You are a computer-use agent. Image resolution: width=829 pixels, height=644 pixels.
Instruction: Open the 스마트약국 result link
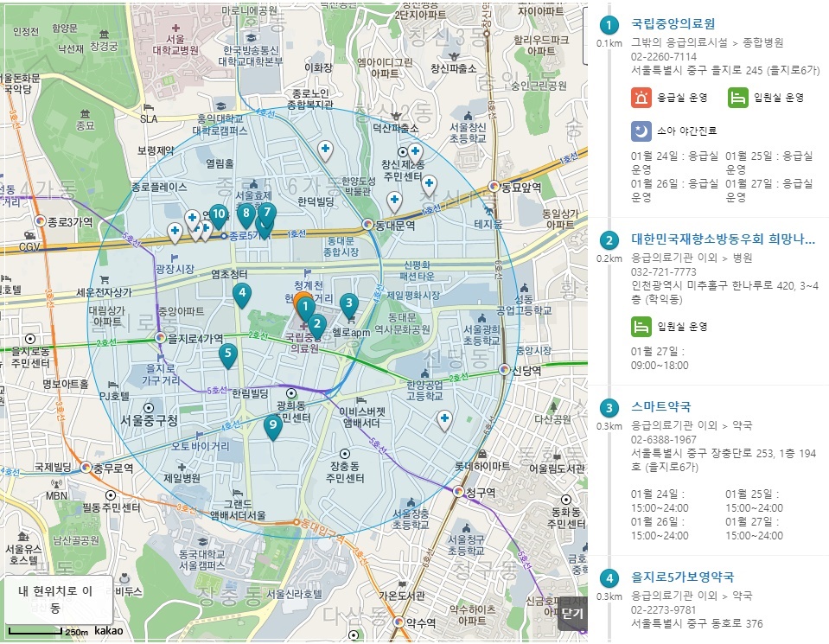[x=661, y=406]
